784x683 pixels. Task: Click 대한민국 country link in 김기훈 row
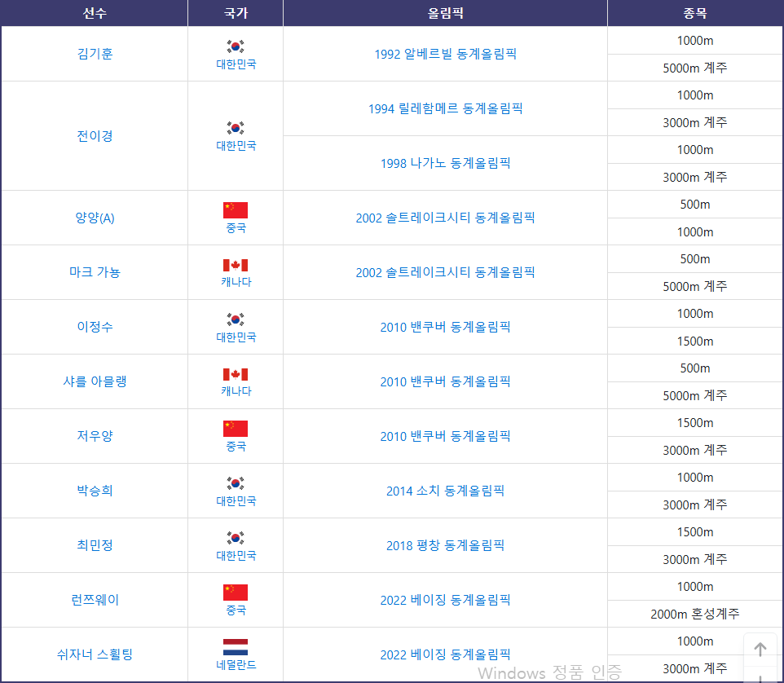click(x=236, y=64)
